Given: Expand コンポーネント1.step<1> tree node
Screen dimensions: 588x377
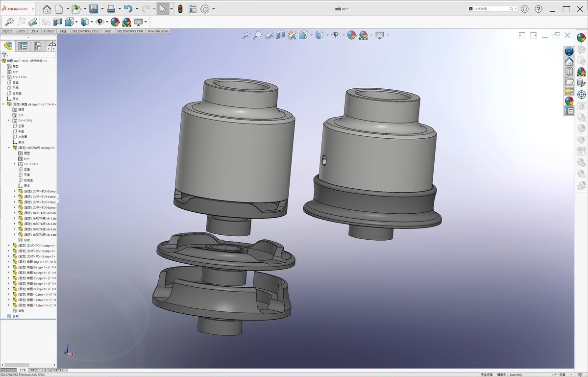Looking at the screenshot, I should coord(9,245).
